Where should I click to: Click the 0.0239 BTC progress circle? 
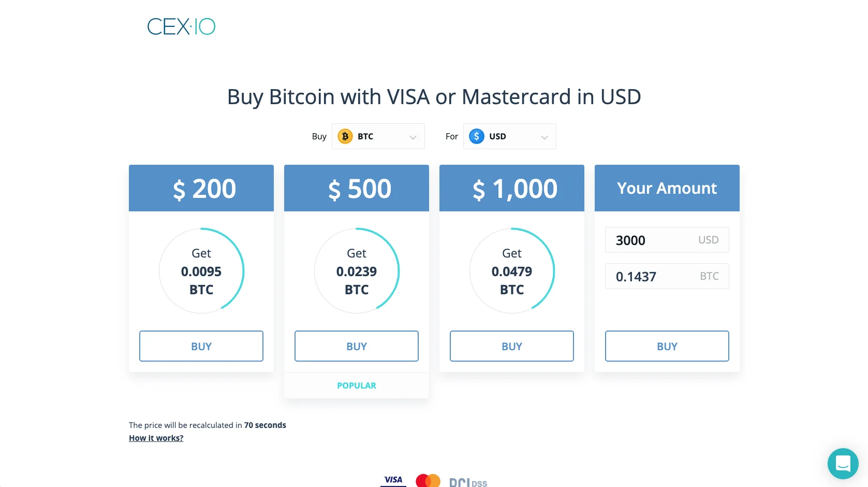coord(357,271)
